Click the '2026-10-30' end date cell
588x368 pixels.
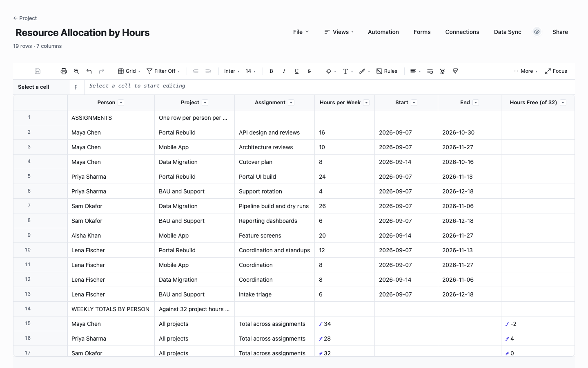[x=470, y=132]
